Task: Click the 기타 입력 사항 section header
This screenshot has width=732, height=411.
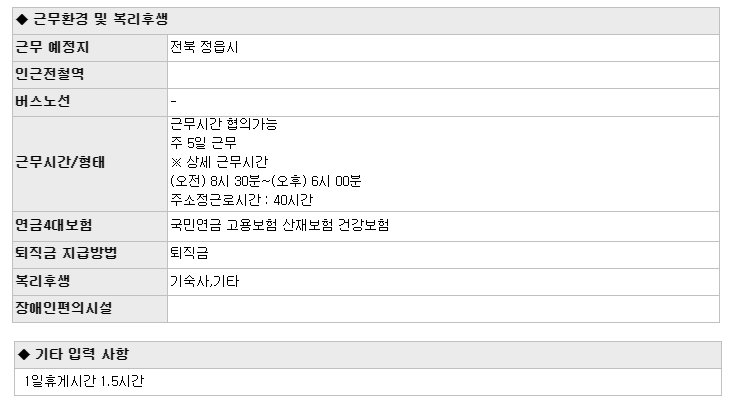Action: coord(368,355)
